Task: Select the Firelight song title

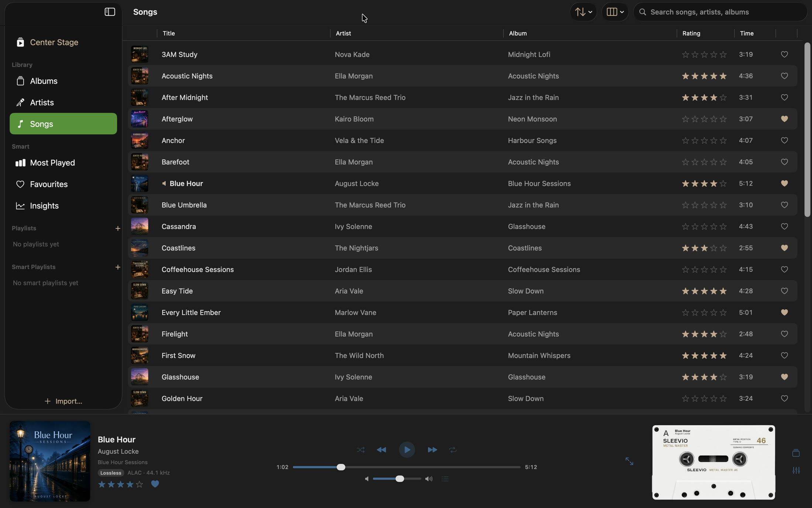Action: click(x=175, y=334)
